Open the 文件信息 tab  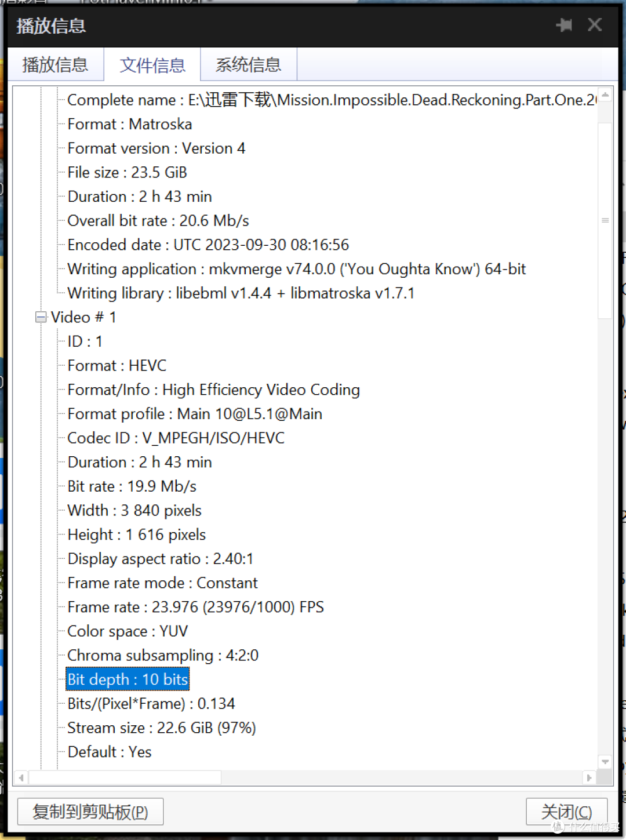(x=152, y=64)
